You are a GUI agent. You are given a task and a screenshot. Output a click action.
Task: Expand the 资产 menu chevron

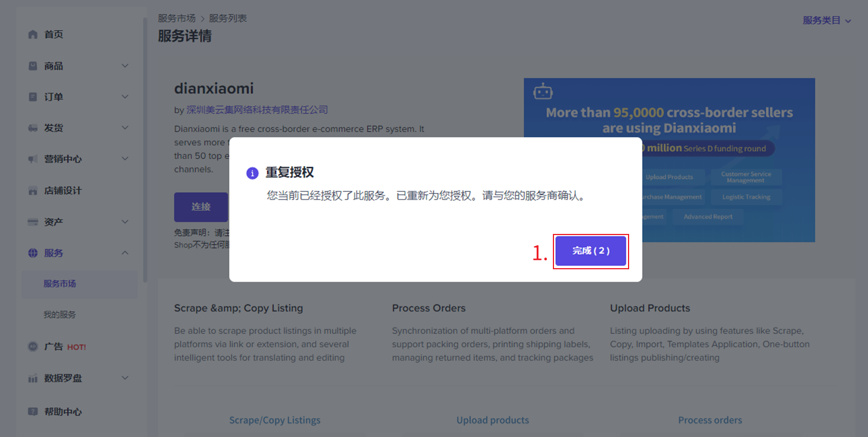125,222
